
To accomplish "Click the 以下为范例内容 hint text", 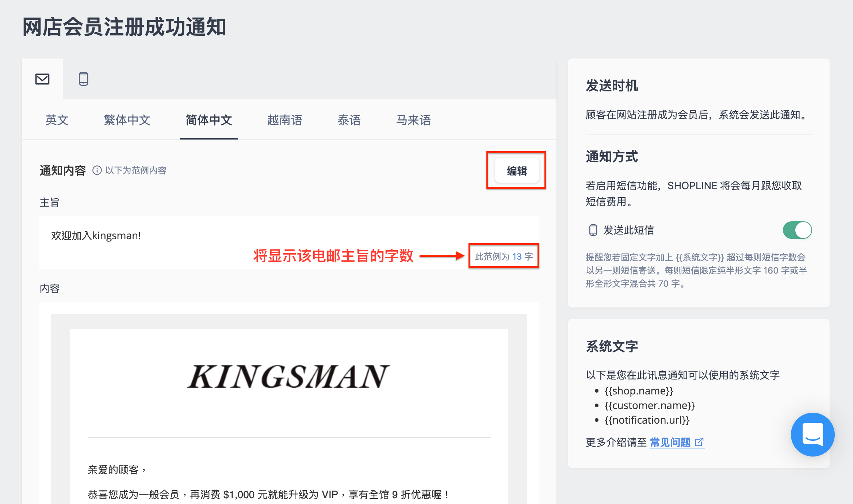I will 136,170.
